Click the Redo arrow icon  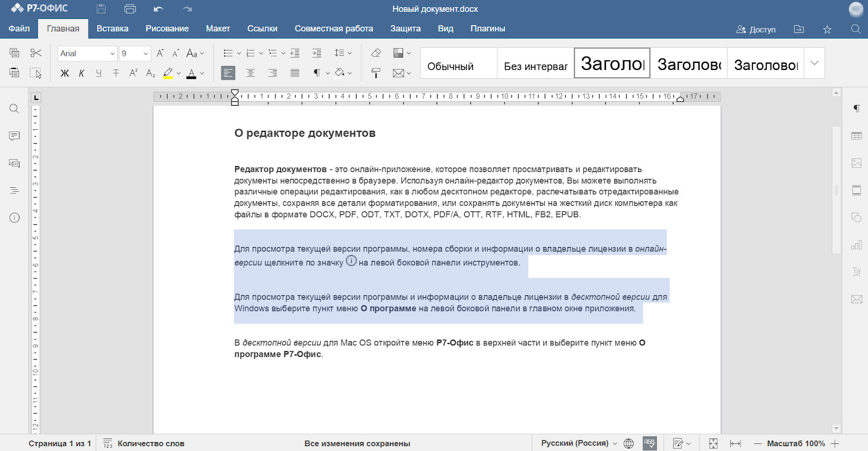click(187, 9)
